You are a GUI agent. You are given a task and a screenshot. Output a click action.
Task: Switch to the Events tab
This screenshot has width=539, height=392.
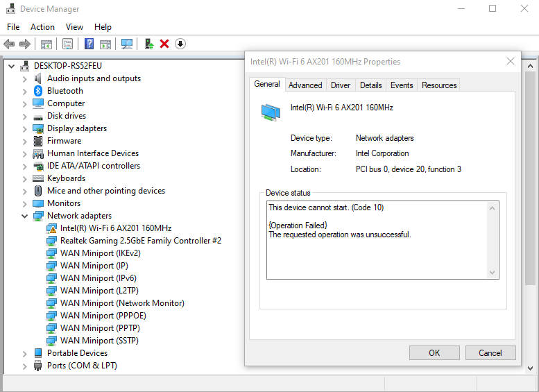[402, 85]
